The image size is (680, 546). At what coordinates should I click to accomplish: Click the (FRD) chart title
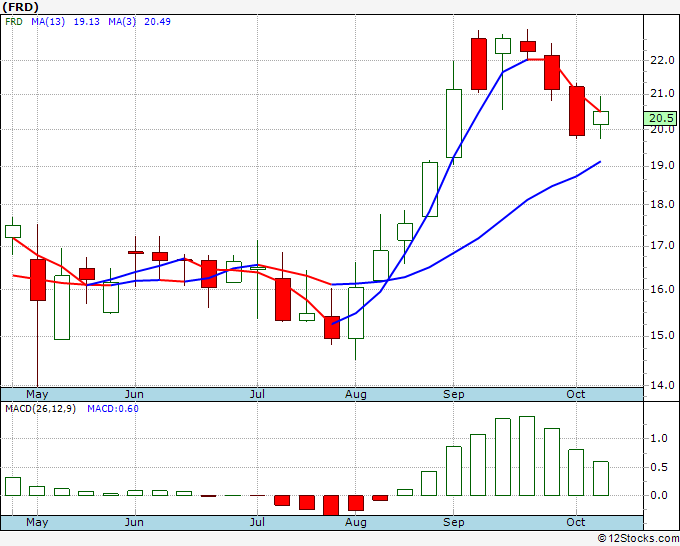tap(20, 7)
